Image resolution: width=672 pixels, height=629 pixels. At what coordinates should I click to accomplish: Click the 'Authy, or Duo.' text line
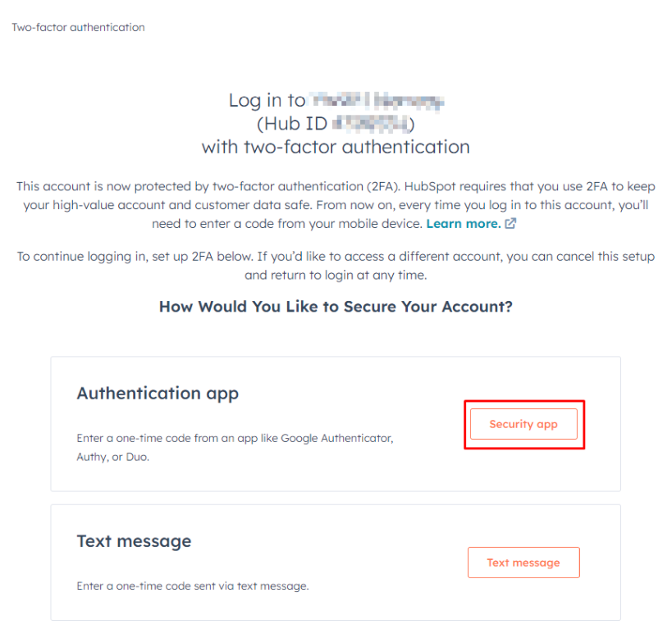113,457
